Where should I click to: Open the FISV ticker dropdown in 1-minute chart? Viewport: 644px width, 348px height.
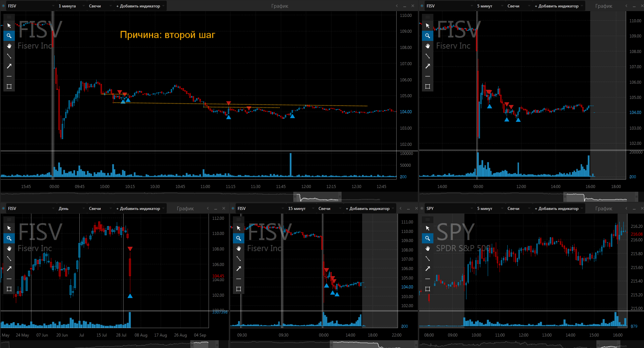coord(31,6)
